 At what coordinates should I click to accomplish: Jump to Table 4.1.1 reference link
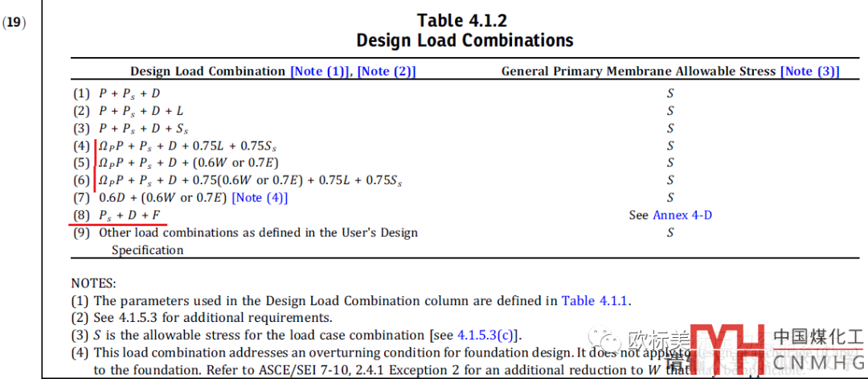coord(596,301)
